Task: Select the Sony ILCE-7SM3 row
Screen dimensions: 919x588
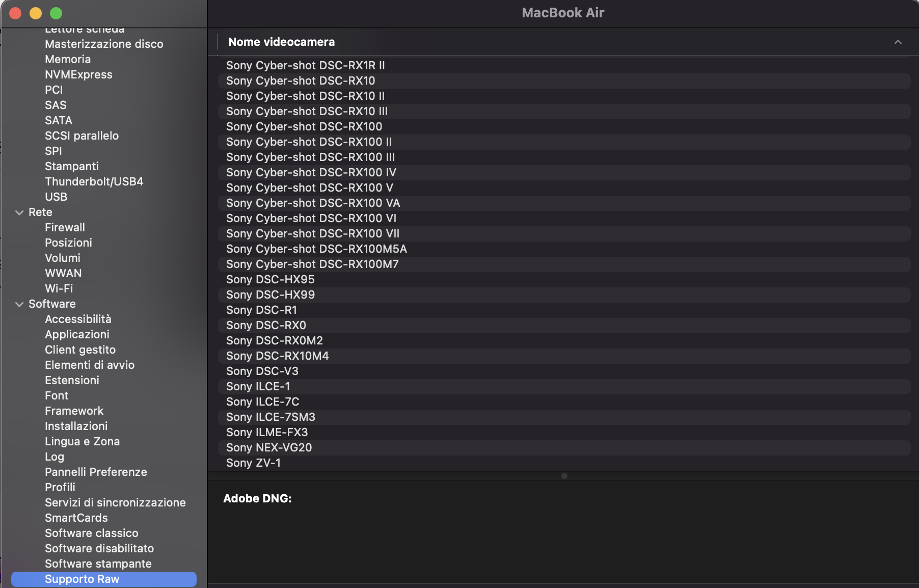Action: point(564,417)
